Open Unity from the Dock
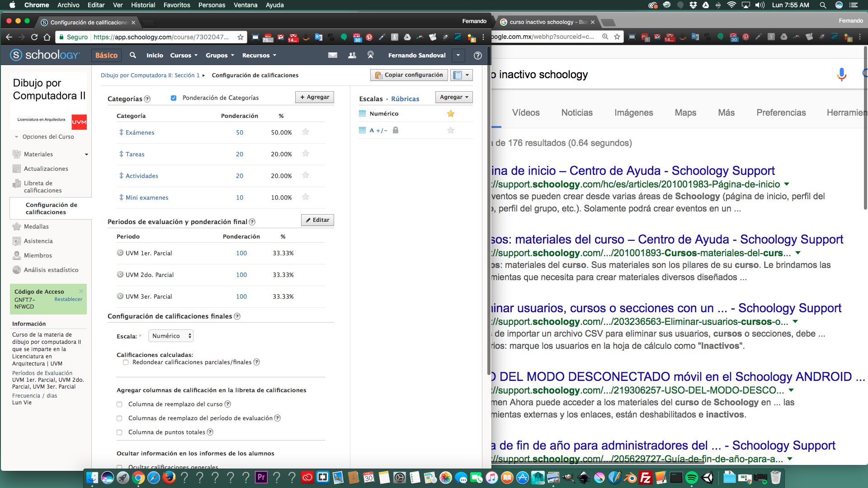The height and width of the screenshot is (488, 868). (x=707, y=478)
